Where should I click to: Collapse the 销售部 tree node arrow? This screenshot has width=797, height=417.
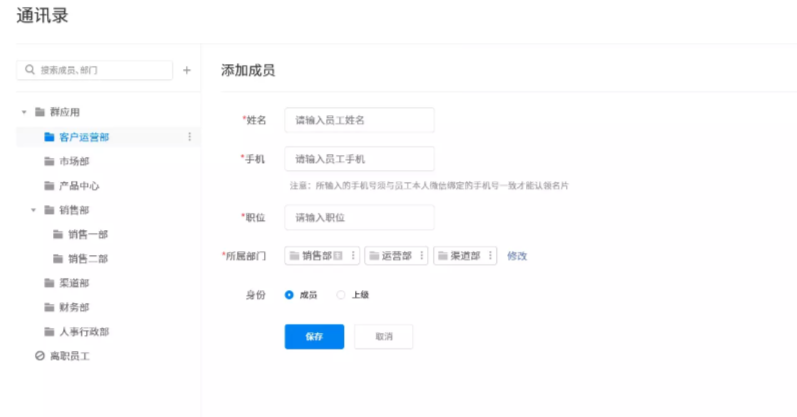[34, 210]
